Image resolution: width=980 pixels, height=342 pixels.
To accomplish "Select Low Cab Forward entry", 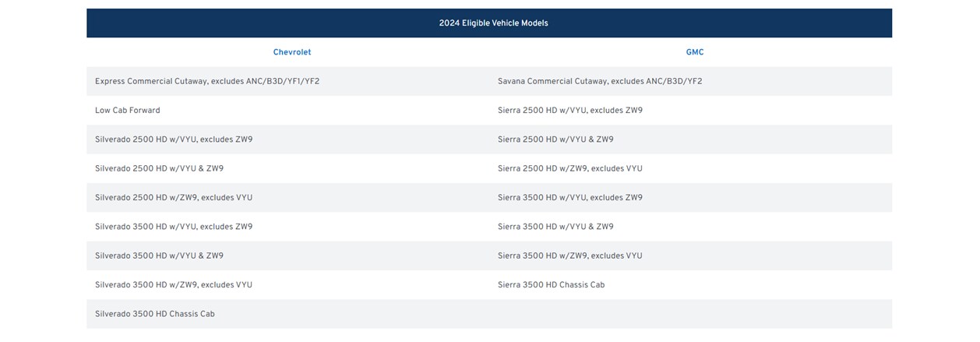I will pos(128,111).
